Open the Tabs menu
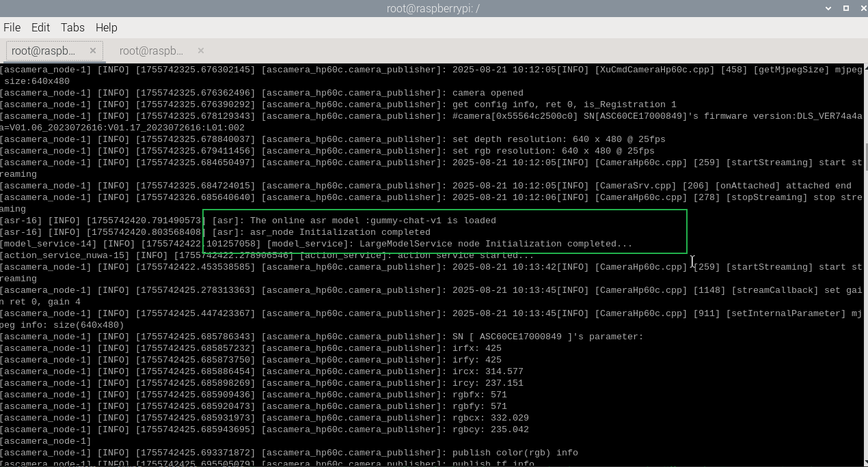 [72, 27]
